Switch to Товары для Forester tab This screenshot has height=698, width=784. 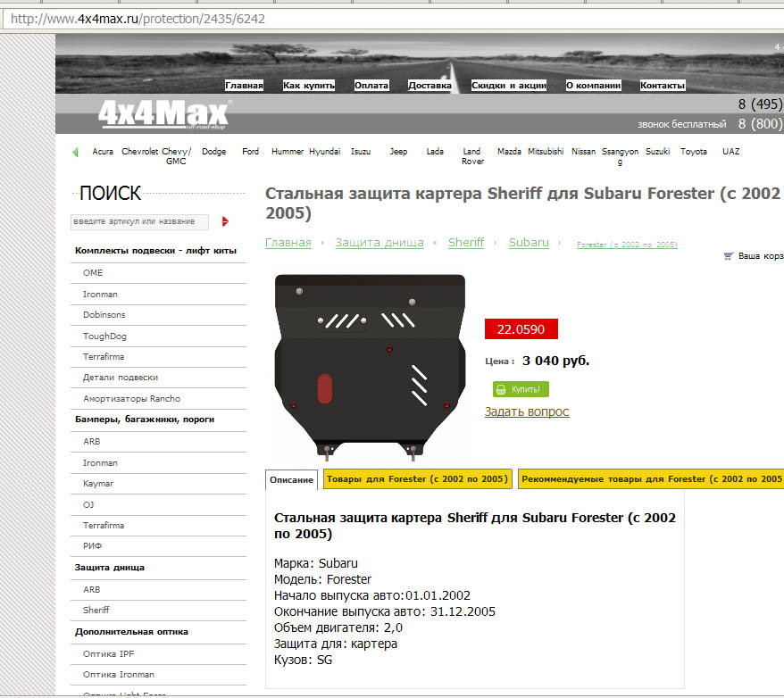(x=417, y=479)
